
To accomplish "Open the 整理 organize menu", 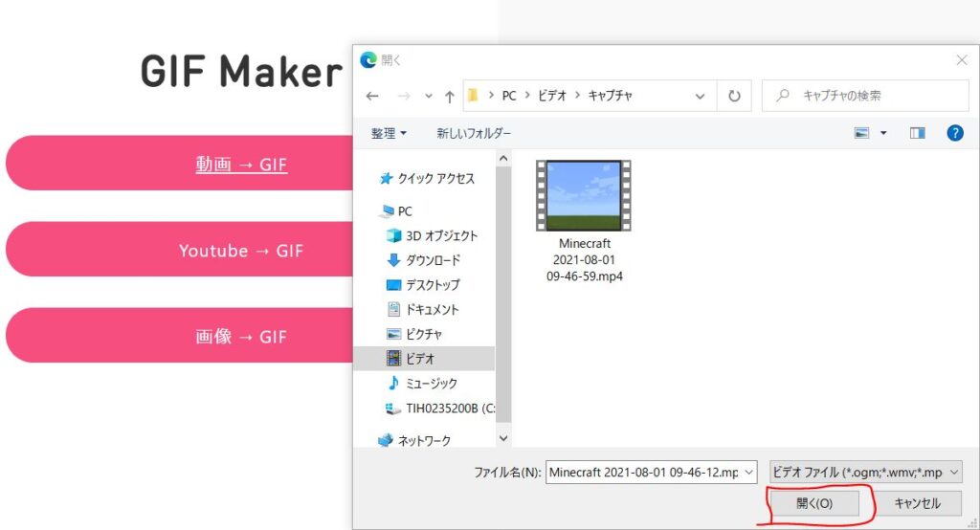I will pos(389,133).
